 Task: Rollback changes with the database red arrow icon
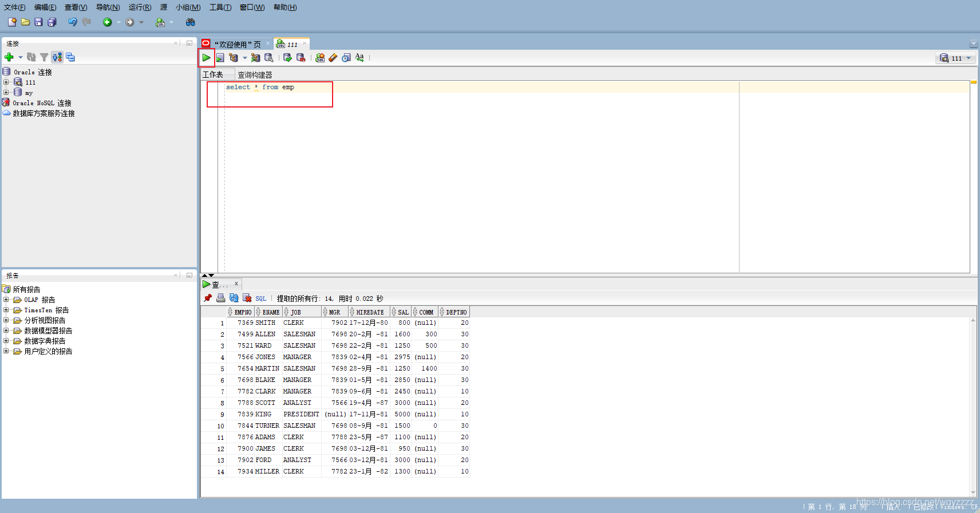[301, 58]
